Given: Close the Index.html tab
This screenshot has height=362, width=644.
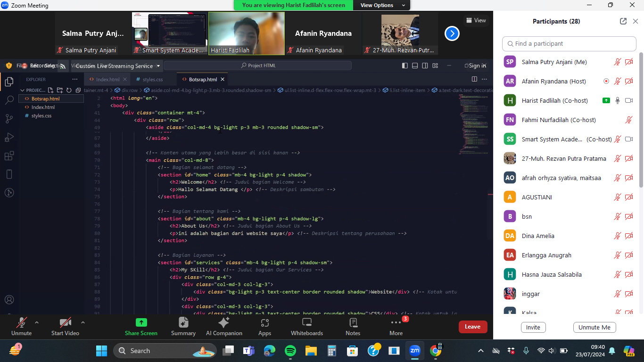Looking at the screenshot, I should point(125,79).
